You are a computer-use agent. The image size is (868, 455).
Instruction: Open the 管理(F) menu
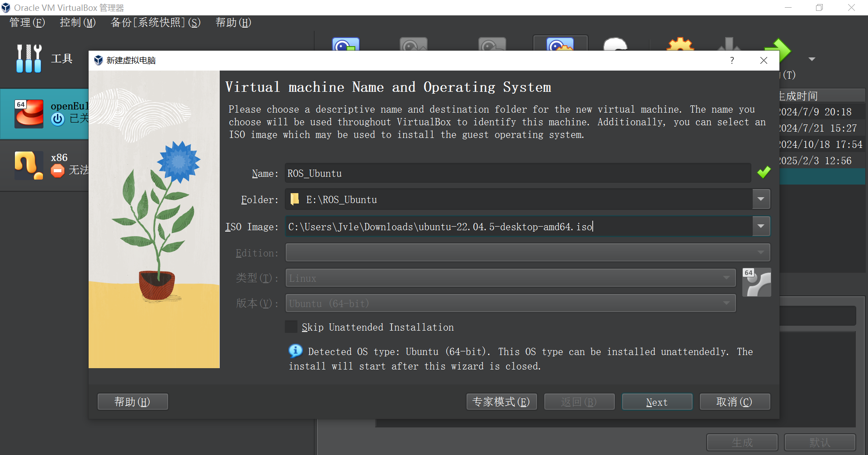(27, 23)
